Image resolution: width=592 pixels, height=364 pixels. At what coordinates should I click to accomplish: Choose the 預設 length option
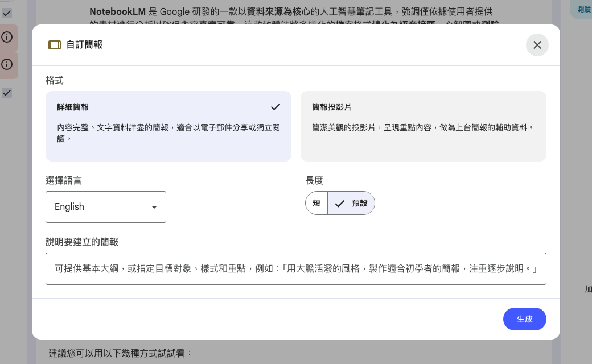pyautogui.click(x=351, y=203)
